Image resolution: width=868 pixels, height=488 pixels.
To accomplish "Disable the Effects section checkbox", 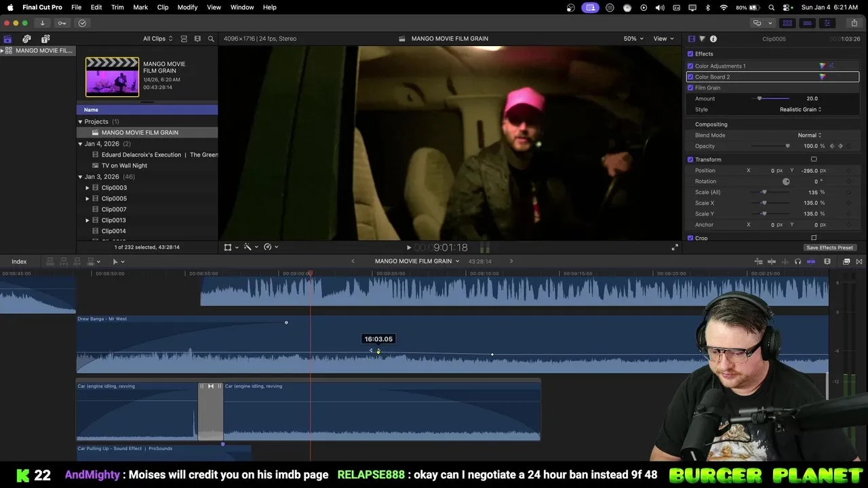I will [x=690, y=54].
